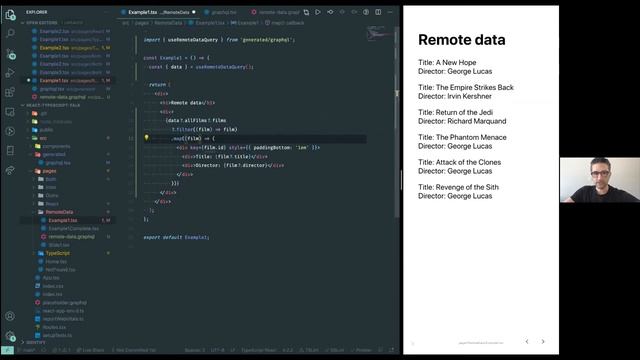640x360 pixels.
Task: Expand the TypeScript folder
Action: (x=58, y=253)
